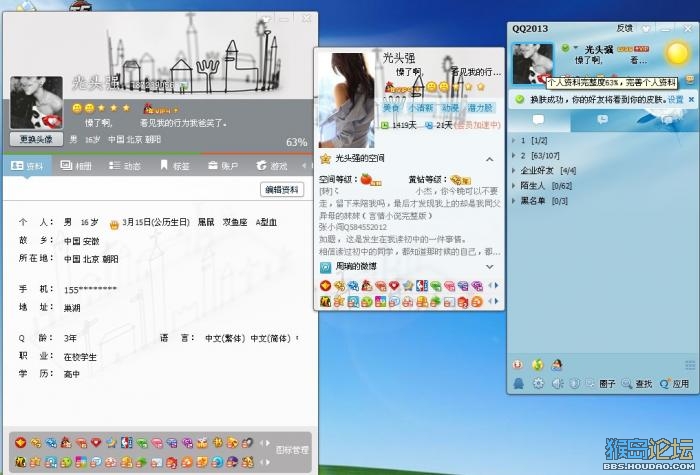Click the 美食 tag in hover card
This screenshot has width=700, height=475.
click(x=391, y=108)
